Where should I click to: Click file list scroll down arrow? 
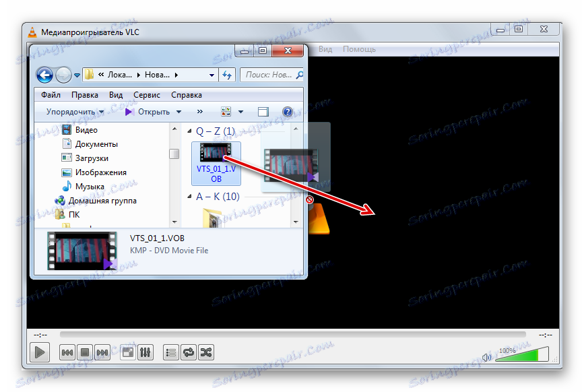click(x=296, y=222)
